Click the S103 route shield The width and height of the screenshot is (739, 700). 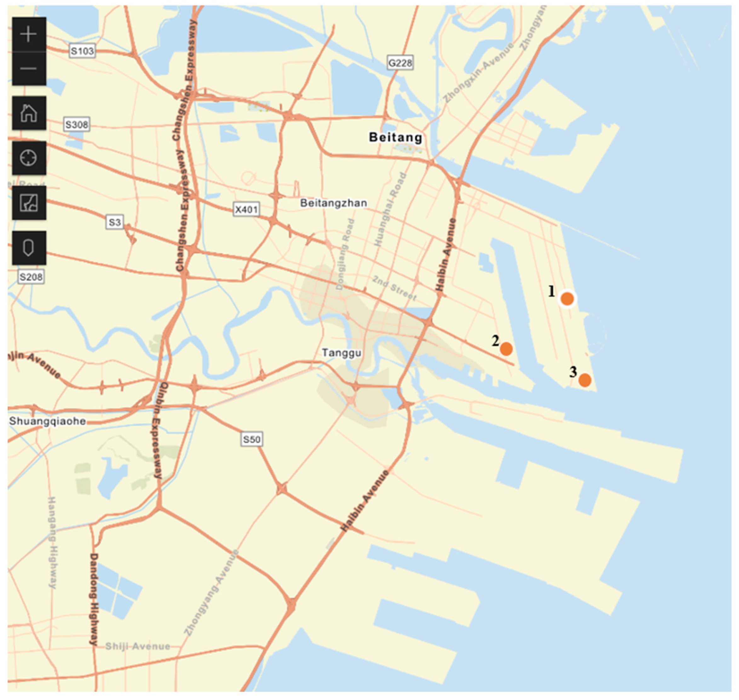[x=82, y=51]
